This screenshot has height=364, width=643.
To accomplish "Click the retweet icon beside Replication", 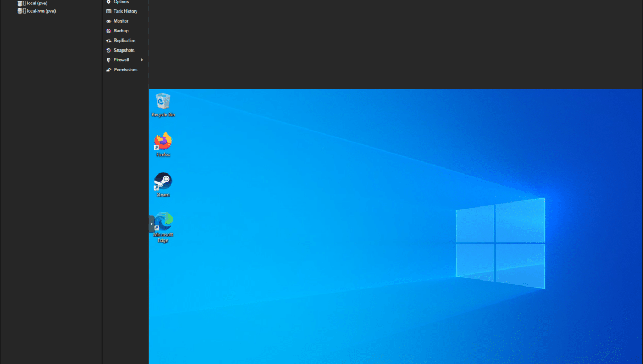I will [x=109, y=41].
